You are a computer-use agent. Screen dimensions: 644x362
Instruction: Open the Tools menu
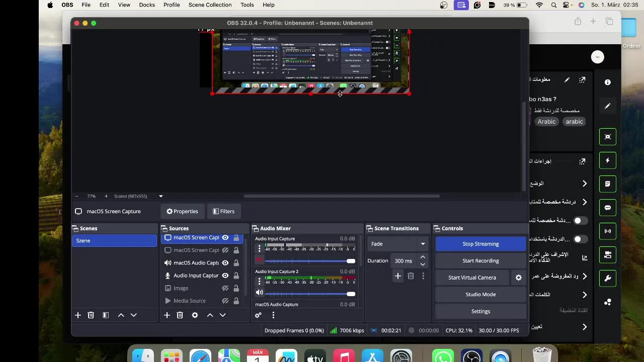point(247,5)
